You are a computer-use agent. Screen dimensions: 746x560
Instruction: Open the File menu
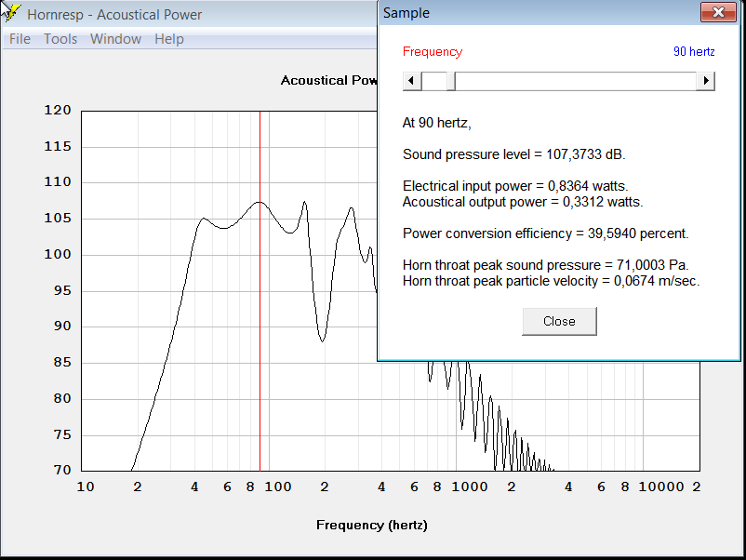point(20,38)
